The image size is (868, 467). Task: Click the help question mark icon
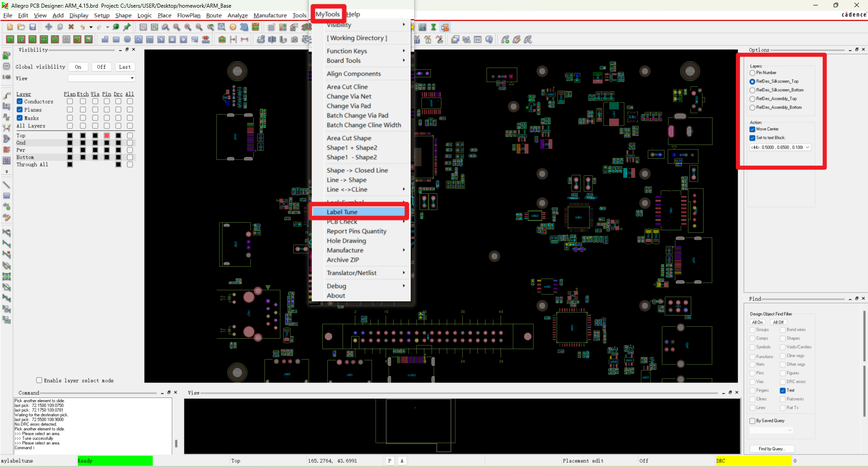pyautogui.click(x=489, y=40)
